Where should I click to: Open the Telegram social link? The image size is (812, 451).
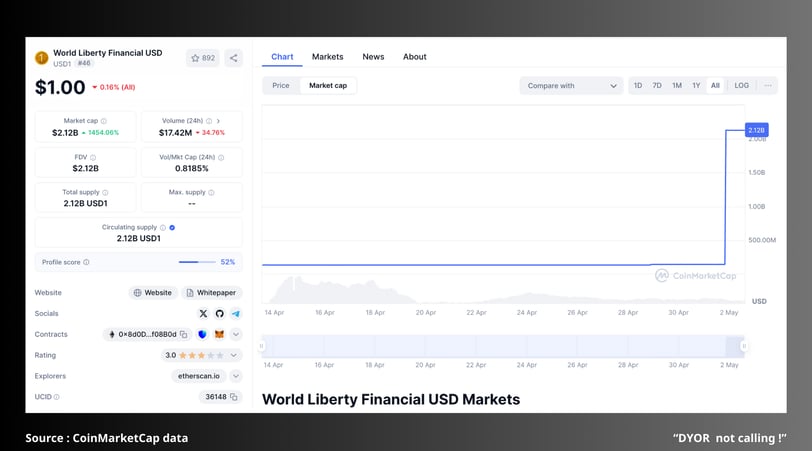(236, 313)
